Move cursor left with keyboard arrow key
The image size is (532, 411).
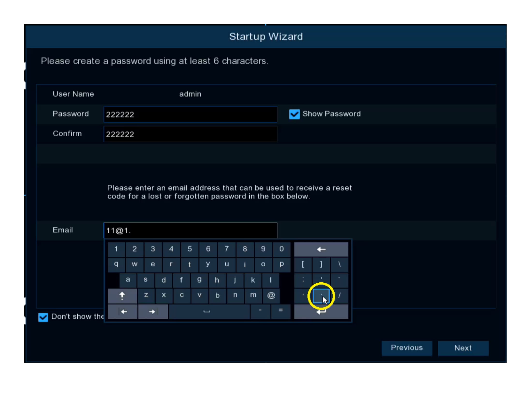click(123, 312)
